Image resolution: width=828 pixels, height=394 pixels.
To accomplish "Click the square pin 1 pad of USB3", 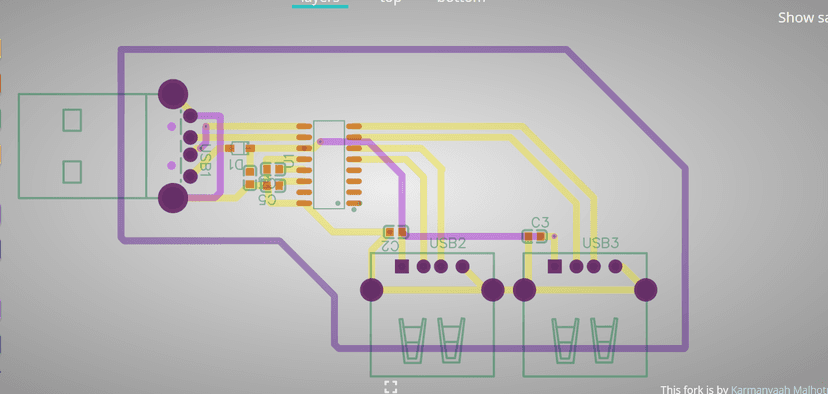I will point(554,267).
